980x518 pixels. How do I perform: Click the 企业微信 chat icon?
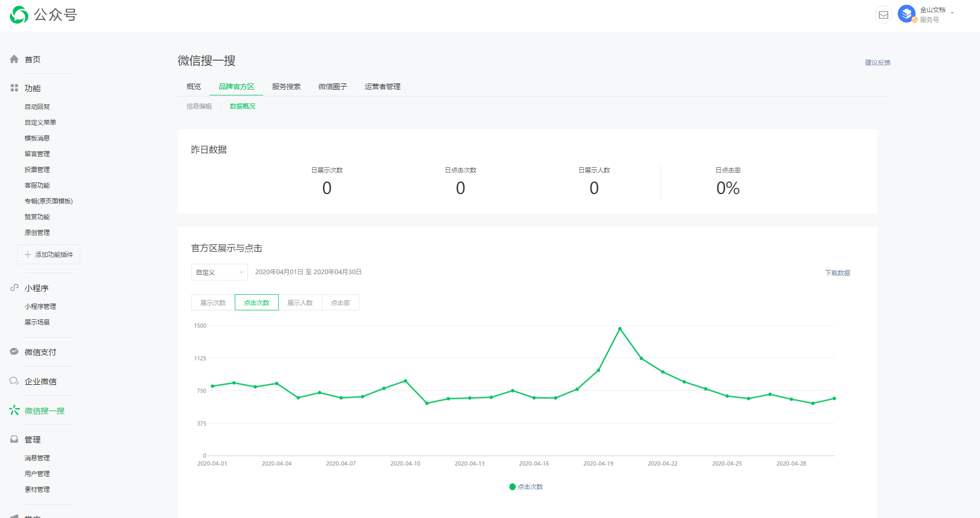click(14, 381)
